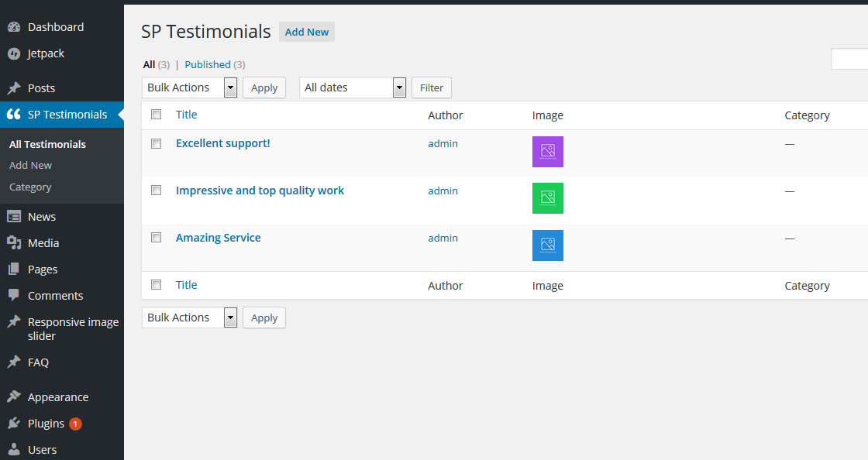This screenshot has width=868, height=460.
Task: Open the green image thumbnail for Impressive work
Action: click(x=547, y=198)
